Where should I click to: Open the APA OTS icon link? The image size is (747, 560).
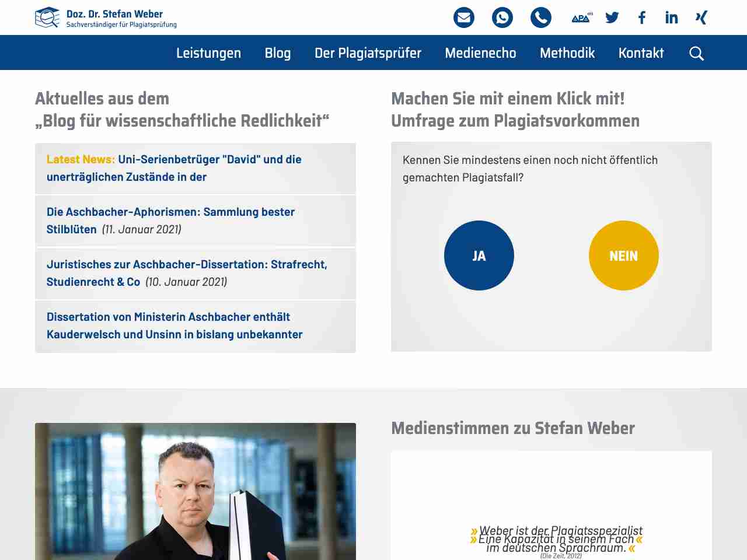pyautogui.click(x=581, y=17)
